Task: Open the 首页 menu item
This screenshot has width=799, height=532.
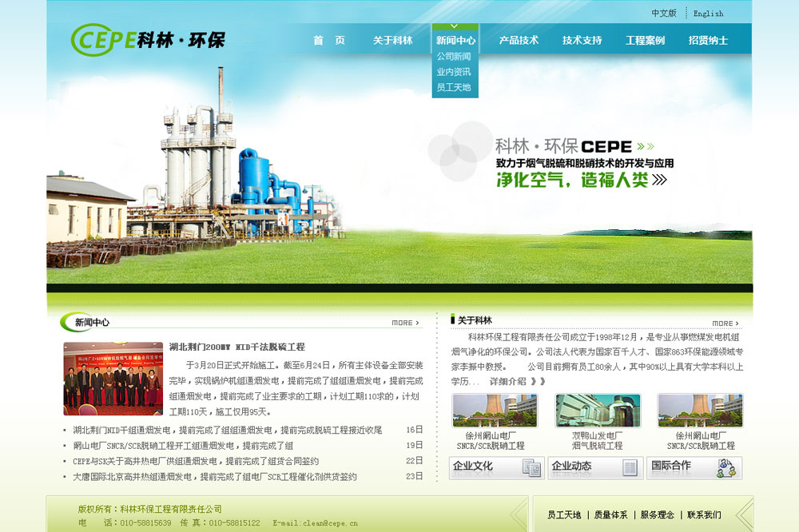Action: click(330, 38)
